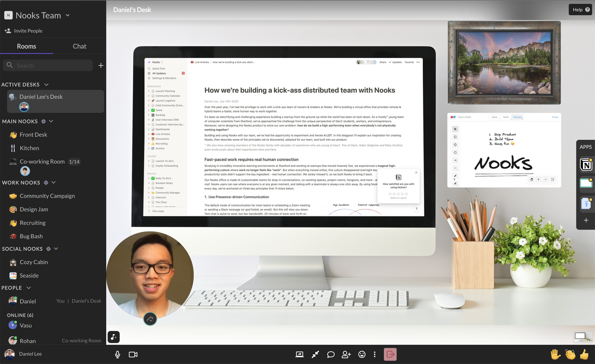Join the Design Jam room
The height and width of the screenshot is (364, 595).
(x=34, y=209)
